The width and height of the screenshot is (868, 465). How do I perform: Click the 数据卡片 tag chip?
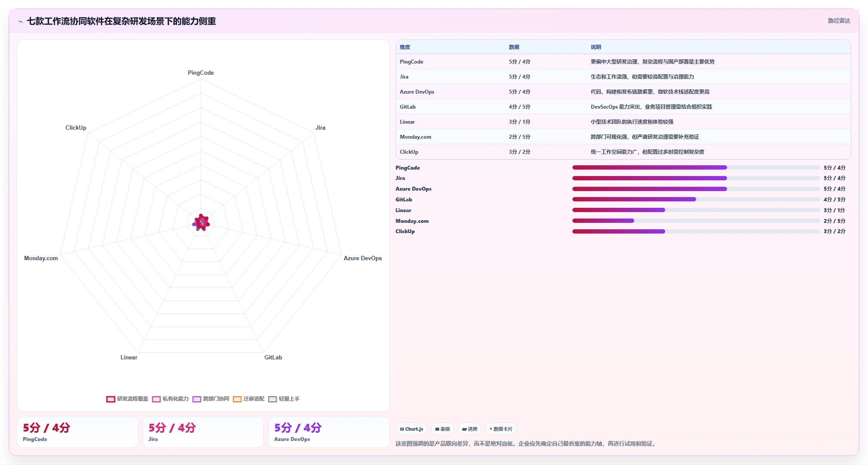tap(501, 429)
